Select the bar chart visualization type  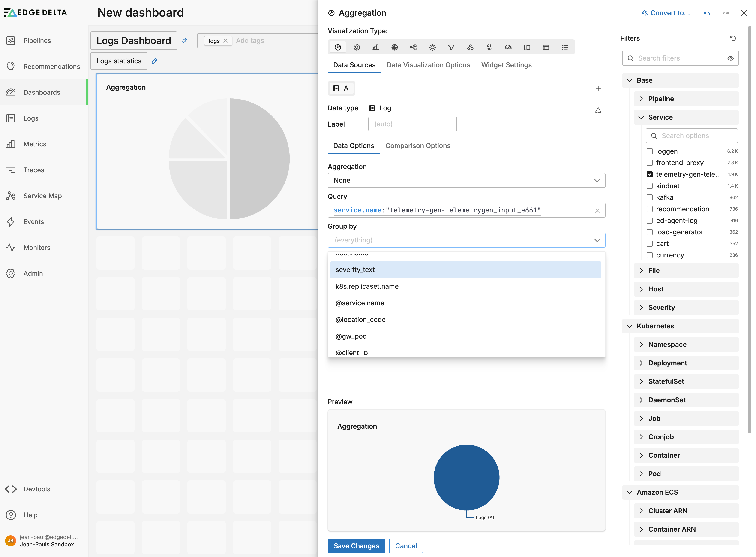click(376, 48)
